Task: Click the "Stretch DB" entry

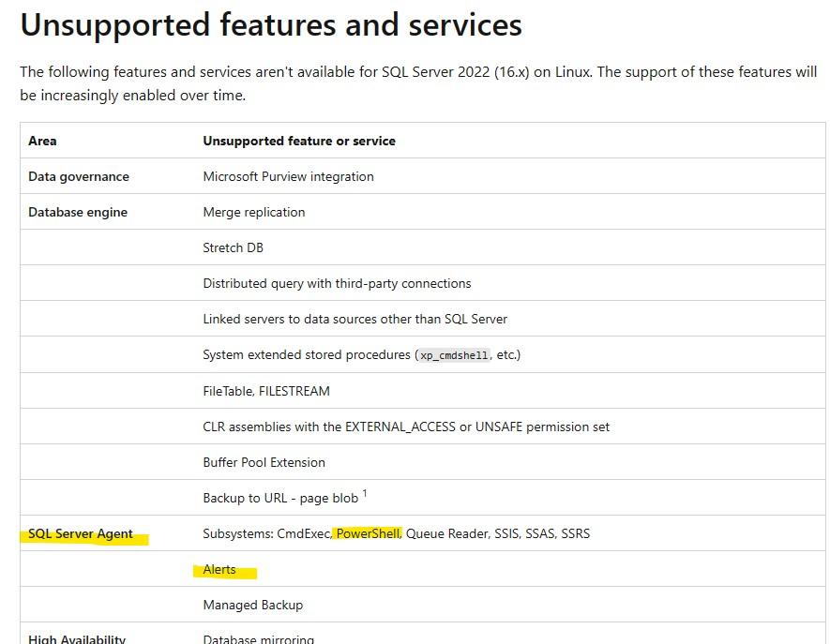Action: tap(234, 247)
